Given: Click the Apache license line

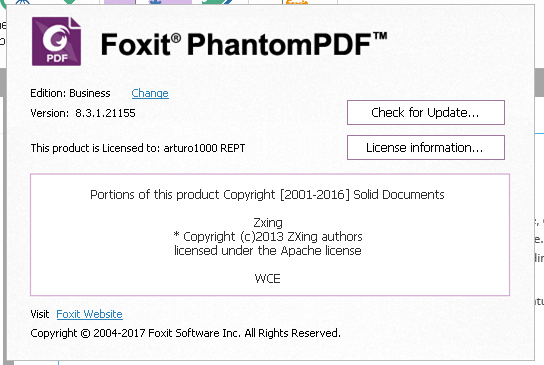Looking at the screenshot, I should coord(268,251).
